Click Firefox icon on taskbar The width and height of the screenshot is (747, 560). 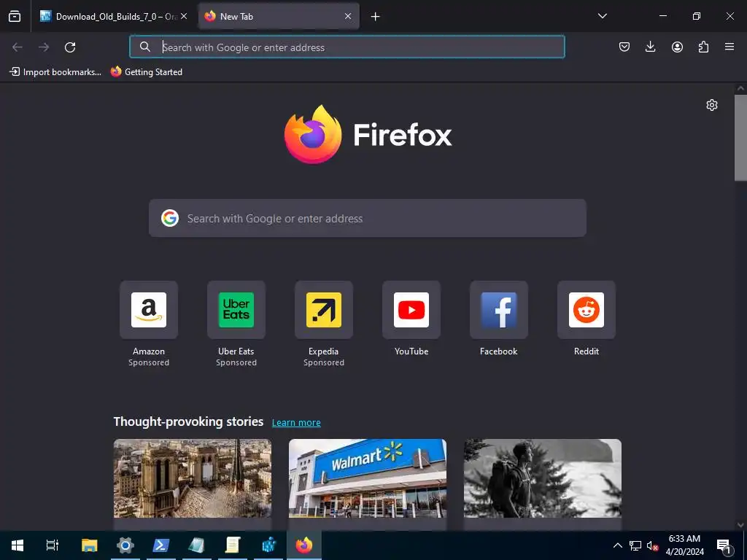click(x=304, y=545)
